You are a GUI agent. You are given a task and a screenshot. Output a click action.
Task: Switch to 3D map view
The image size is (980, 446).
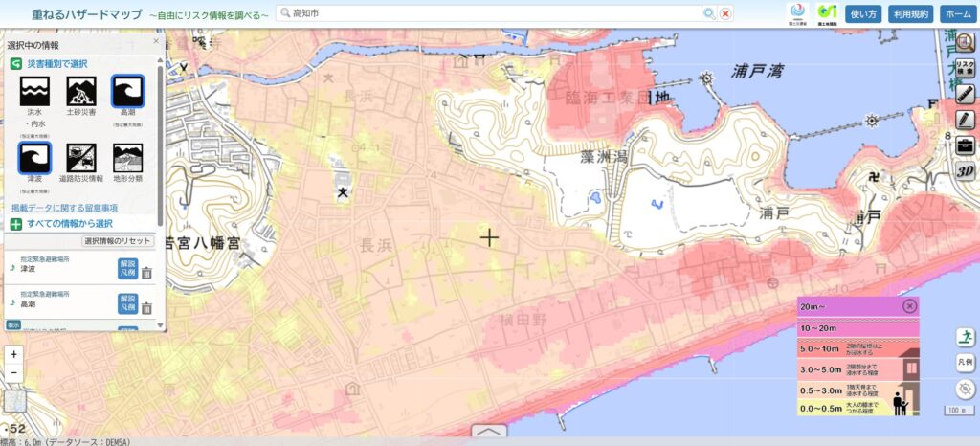coord(965,171)
